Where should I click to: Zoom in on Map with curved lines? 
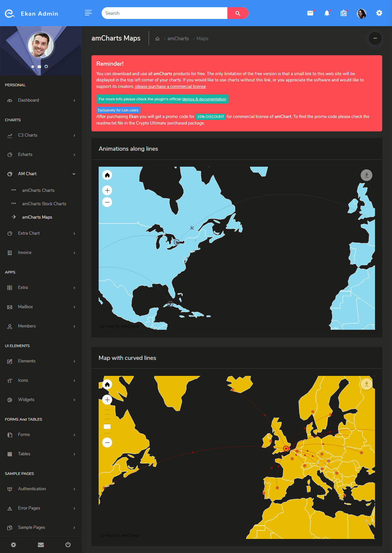pyautogui.click(x=107, y=400)
